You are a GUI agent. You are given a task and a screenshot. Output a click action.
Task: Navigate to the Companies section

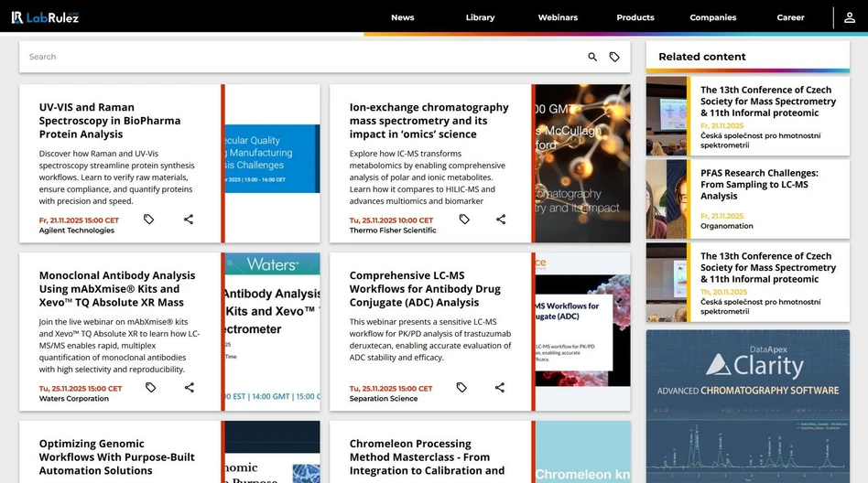(712, 17)
